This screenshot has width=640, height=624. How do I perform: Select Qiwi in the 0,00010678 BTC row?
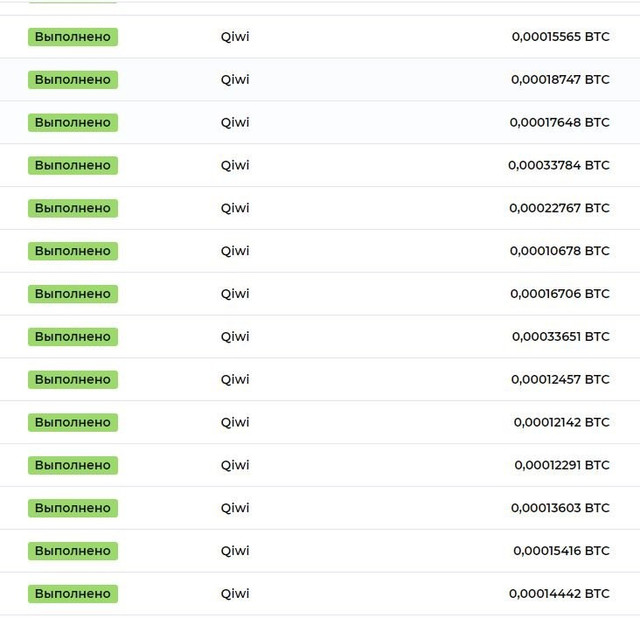[x=235, y=251]
